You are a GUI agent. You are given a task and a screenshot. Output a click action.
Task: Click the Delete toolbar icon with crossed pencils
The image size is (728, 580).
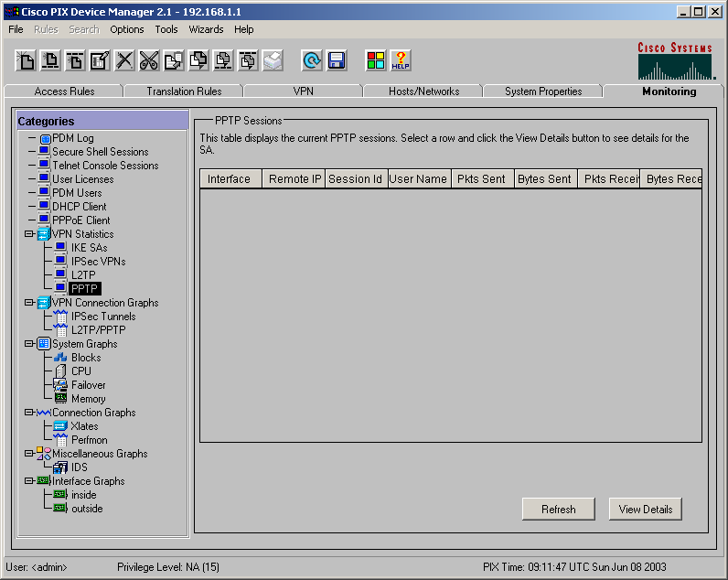[x=124, y=60]
